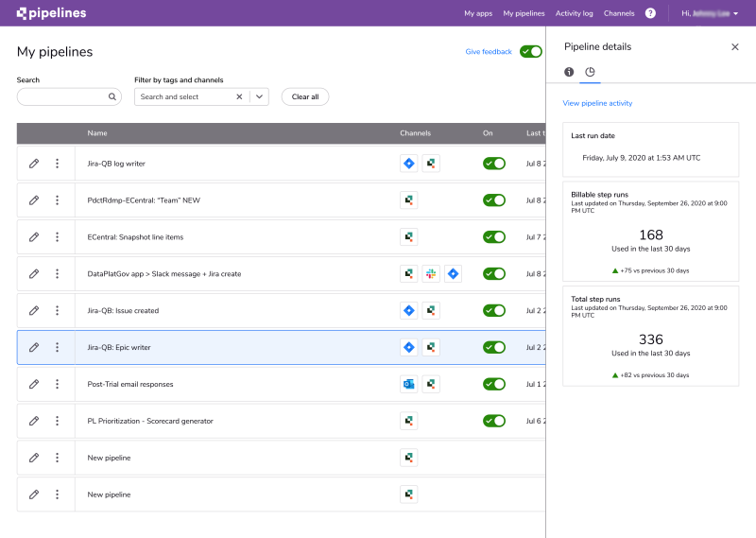The height and width of the screenshot is (538, 756).
Task: Click Slack channel icon in DataPlatGov row
Action: tap(431, 273)
